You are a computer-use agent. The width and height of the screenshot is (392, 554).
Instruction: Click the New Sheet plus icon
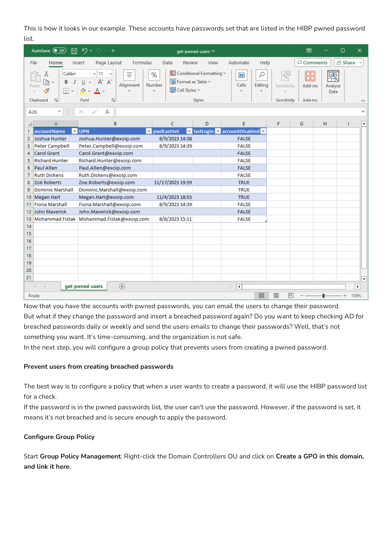tap(122, 287)
